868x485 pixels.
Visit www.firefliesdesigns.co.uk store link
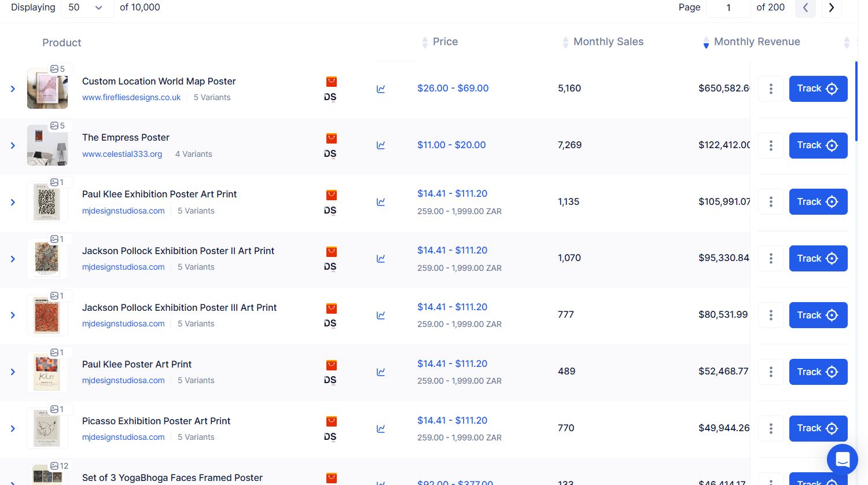click(x=131, y=97)
